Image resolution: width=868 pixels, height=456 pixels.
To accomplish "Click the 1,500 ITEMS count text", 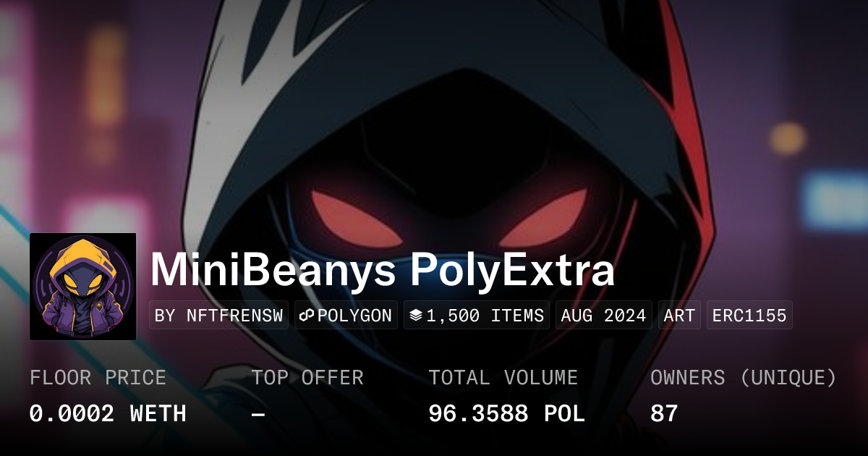I will [485, 316].
